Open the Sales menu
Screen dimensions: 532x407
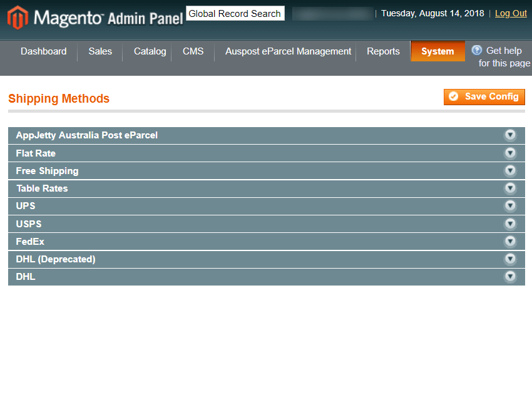tap(100, 51)
